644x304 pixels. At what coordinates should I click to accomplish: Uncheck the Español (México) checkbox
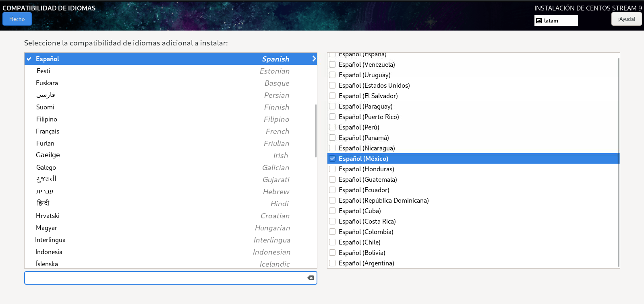[x=332, y=158]
